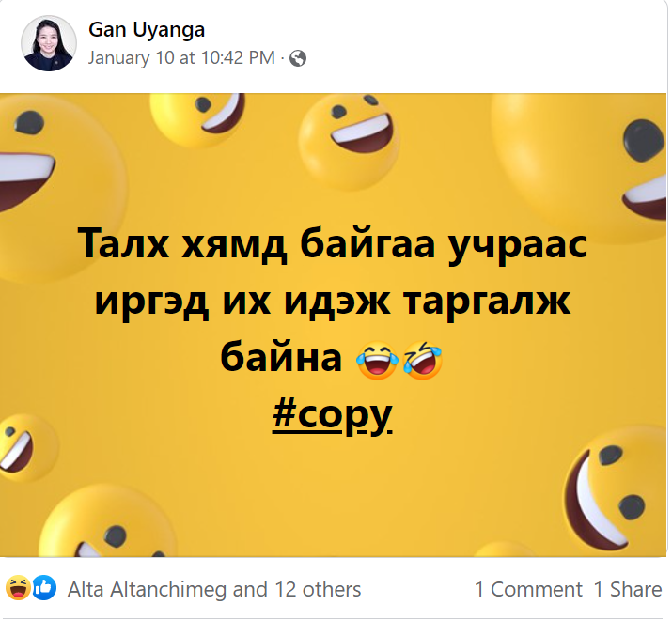Click the word байна in the post image

tap(281, 357)
